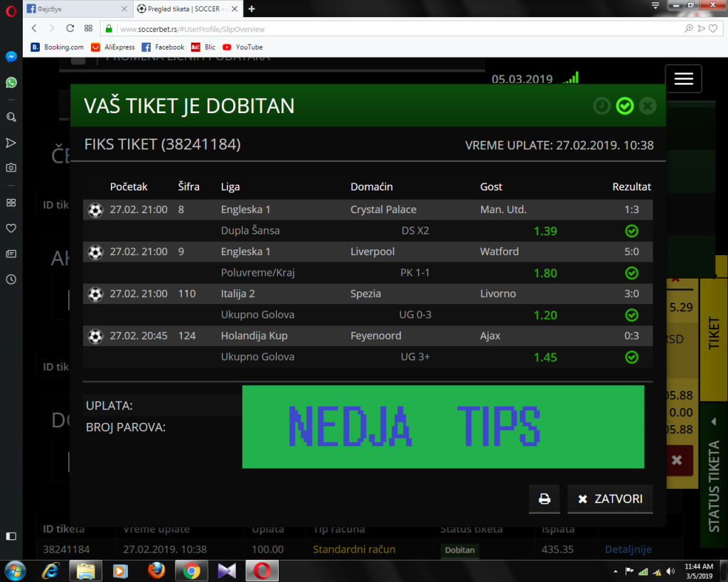Go back with the browser back arrow
This screenshot has height=582, width=728.
click(x=34, y=28)
